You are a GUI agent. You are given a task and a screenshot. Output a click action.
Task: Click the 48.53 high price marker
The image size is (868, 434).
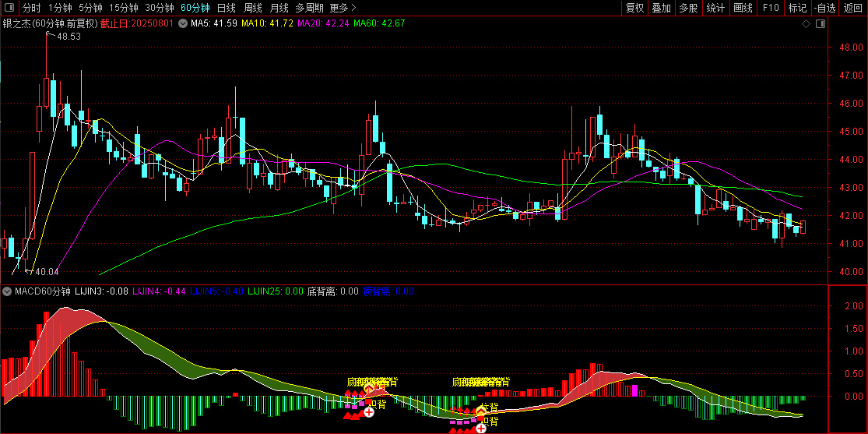point(64,36)
